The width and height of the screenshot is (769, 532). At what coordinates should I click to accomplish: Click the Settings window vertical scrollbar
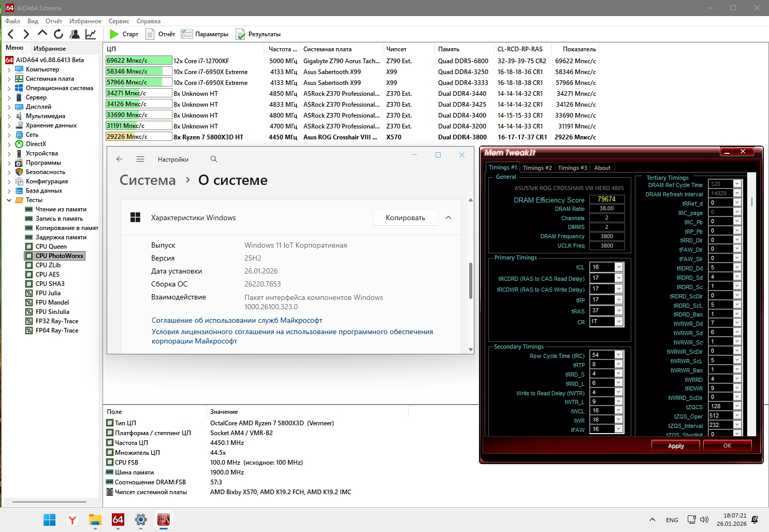point(470,280)
